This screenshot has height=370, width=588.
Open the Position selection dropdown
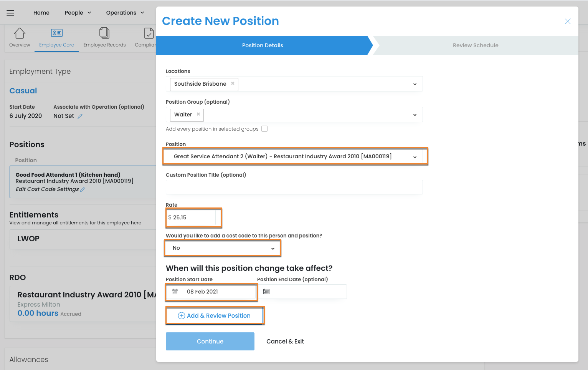[415, 157]
